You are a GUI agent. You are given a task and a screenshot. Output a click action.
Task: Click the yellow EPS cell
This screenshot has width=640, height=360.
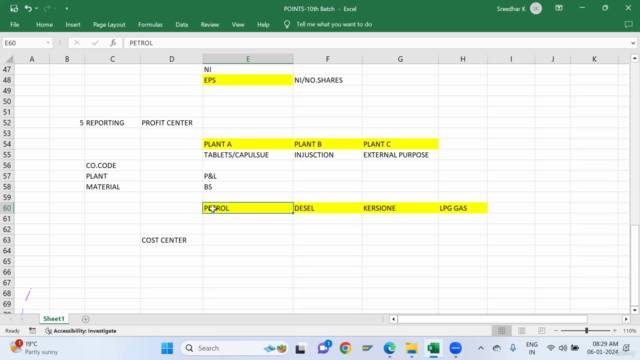point(248,80)
